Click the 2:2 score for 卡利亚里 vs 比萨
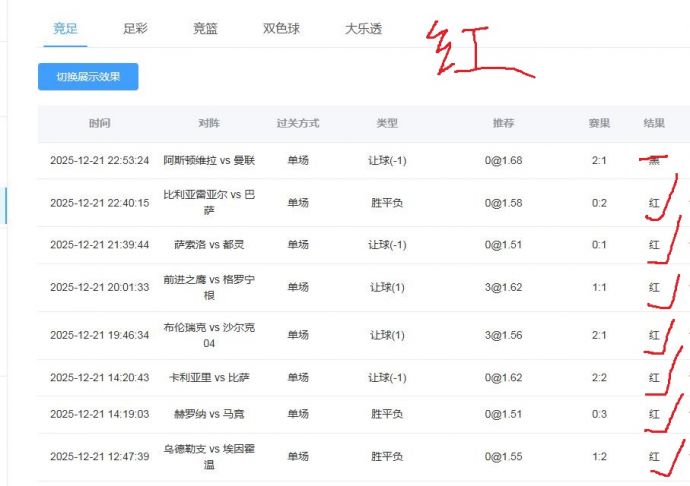 click(x=599, y=378)
